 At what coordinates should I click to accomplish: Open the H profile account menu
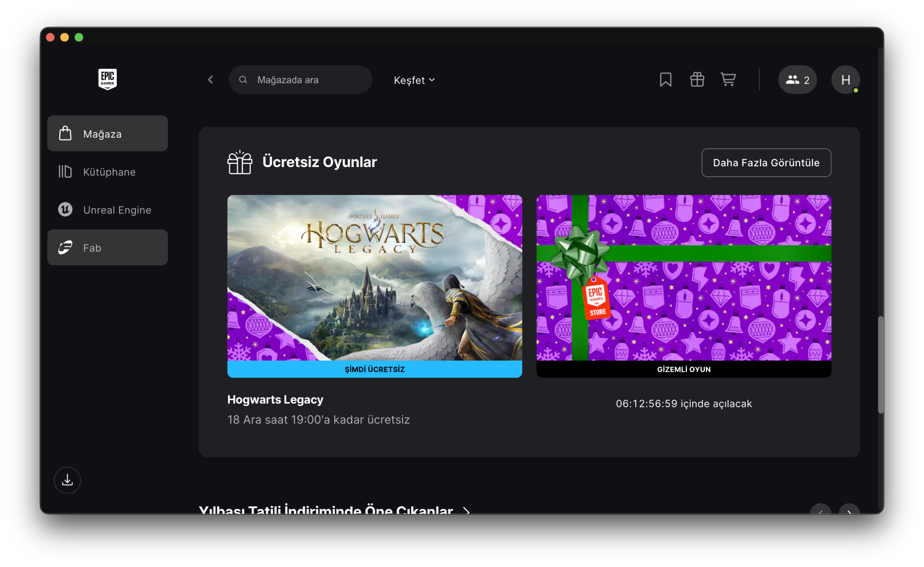(x=846, y=79)
